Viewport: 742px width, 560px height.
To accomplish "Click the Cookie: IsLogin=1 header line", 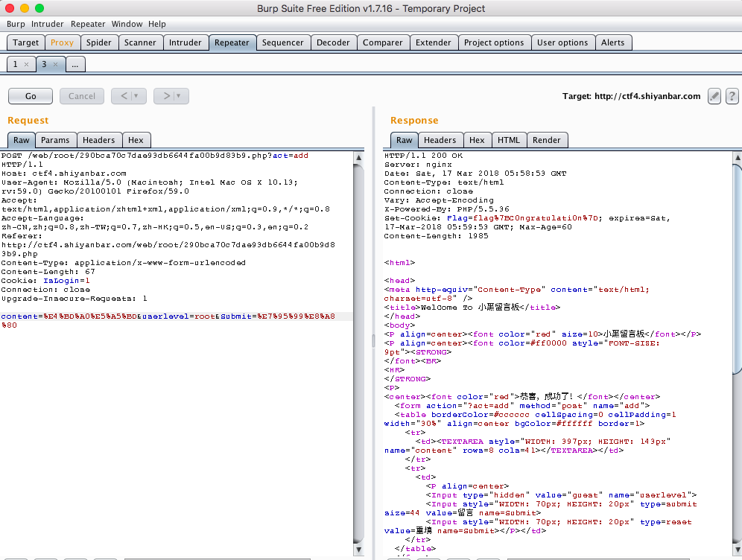I will pyautogui.click(x=45, y=281).
